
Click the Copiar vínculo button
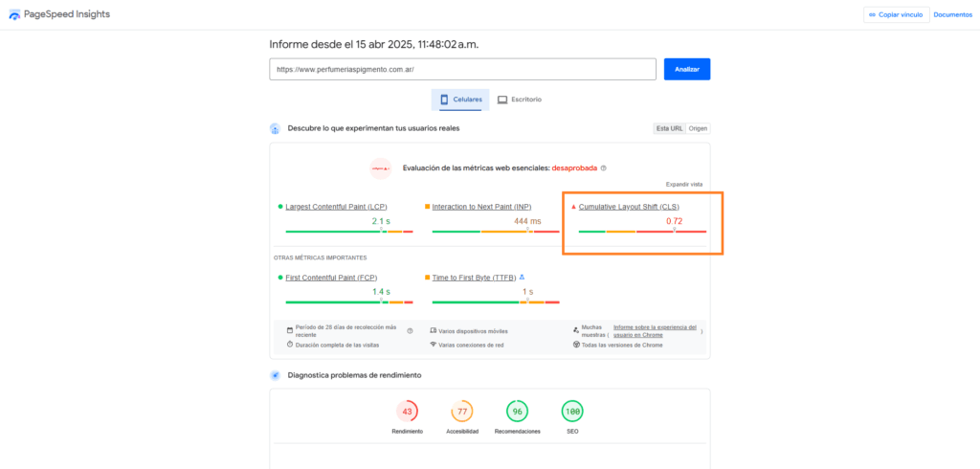(x=896, y=14)
